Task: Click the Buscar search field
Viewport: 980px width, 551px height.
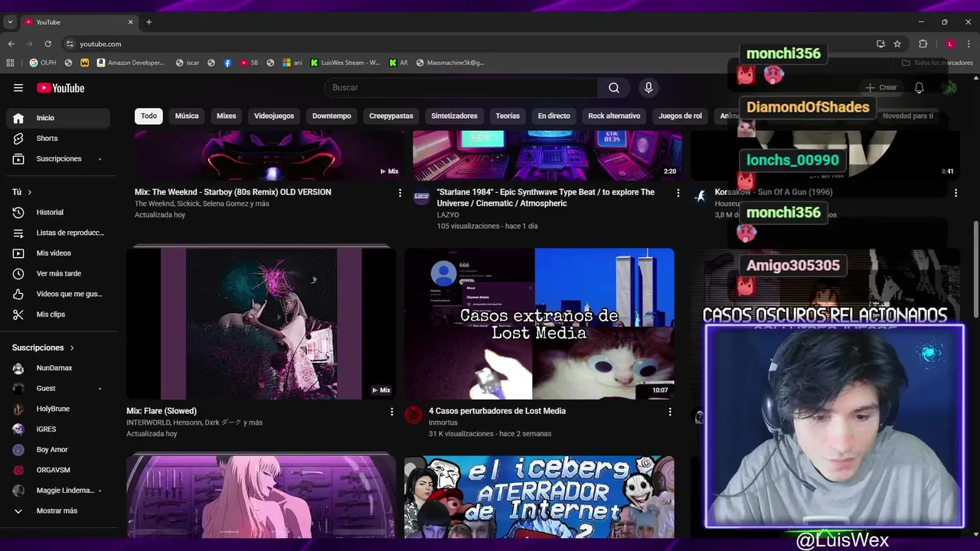Action: (462, 87)
